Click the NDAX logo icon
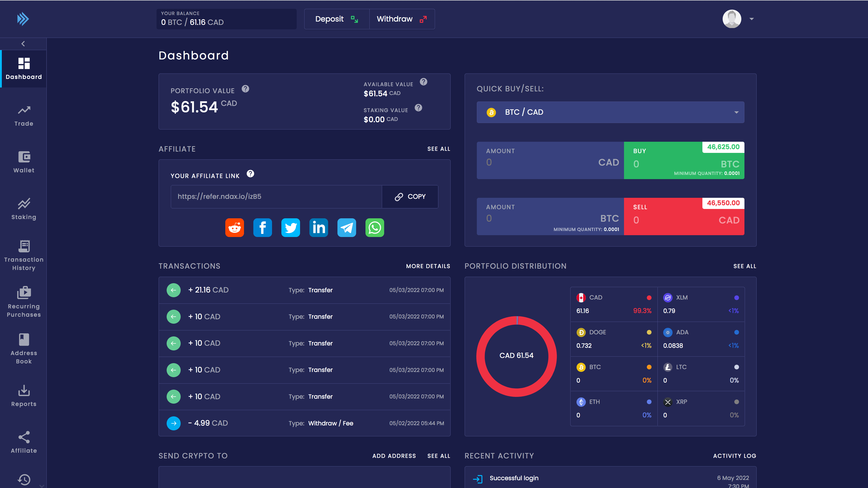This screenshot has width=868, height=488. click(23, 19)
